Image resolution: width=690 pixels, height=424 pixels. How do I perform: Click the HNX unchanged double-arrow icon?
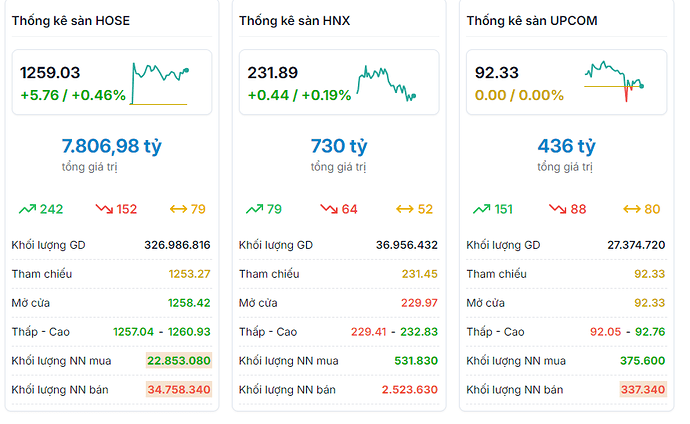pos(405,209)
